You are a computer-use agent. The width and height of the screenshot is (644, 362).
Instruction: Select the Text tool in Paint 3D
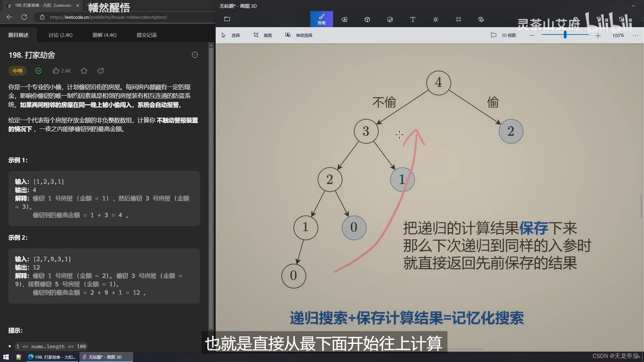413,19
